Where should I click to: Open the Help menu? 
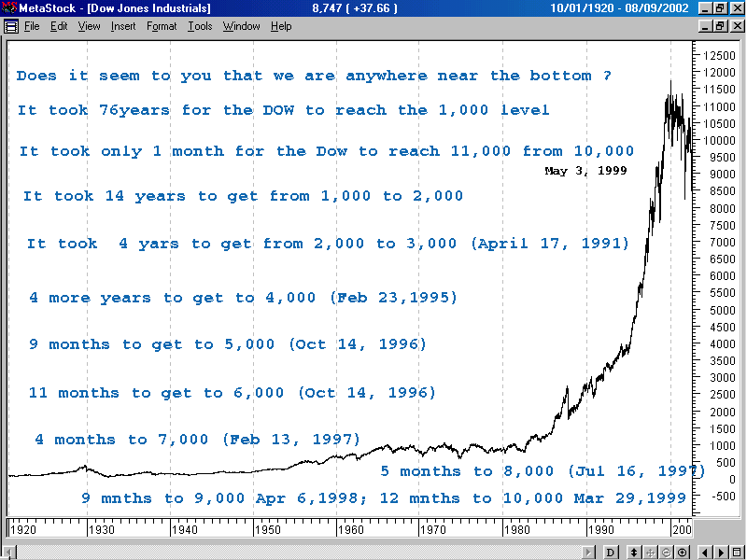pyautogui.click(x=281, y=26)
